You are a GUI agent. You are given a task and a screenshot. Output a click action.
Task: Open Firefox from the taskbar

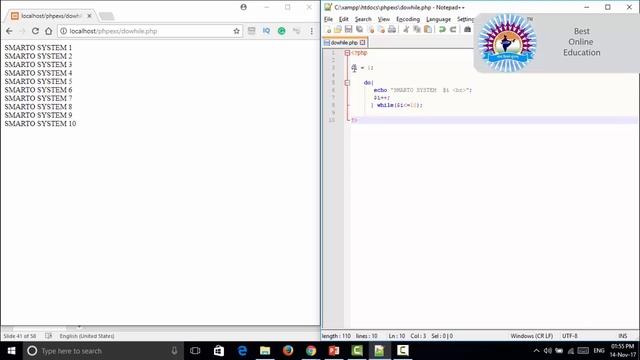click(288, 351)
